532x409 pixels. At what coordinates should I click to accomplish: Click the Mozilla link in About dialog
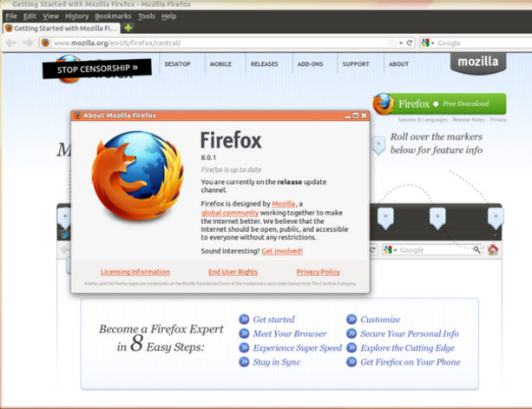[283, 204]
